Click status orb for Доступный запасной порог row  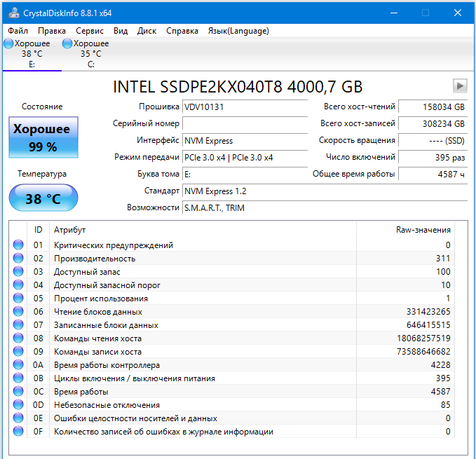tap(18, 285)
